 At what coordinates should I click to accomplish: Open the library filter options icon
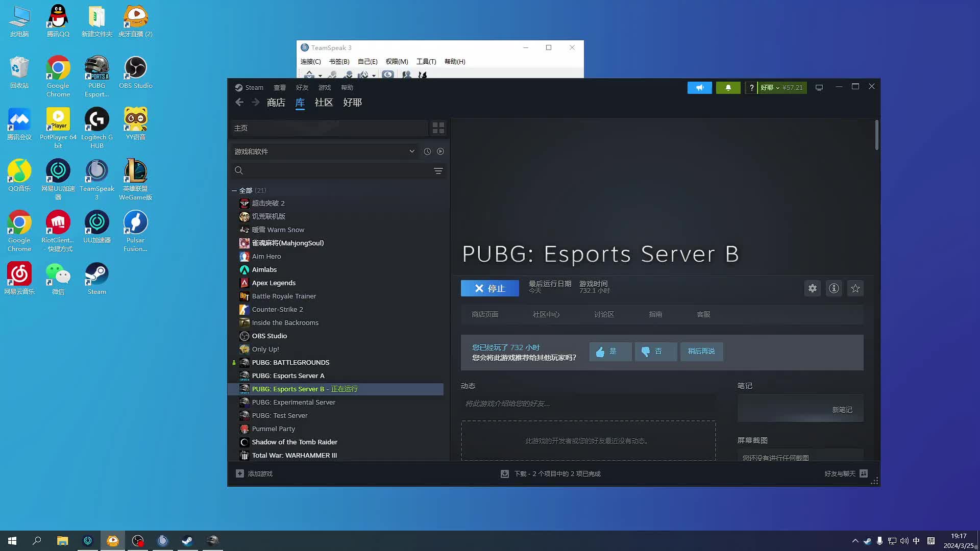[x=438, y=170]
